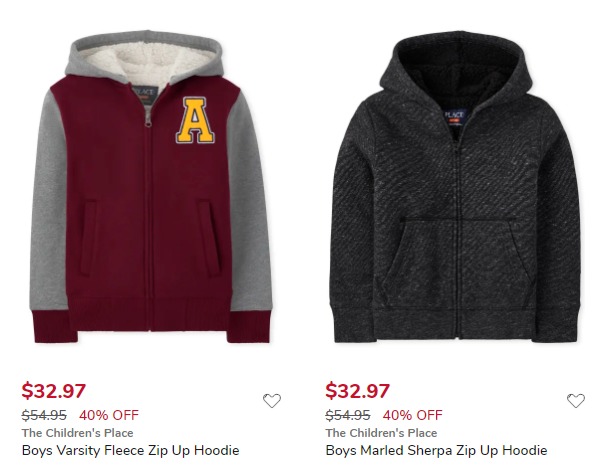
Task: Click the white sherpa-lined hood of varsity hoodie
Action: (148, 63)
